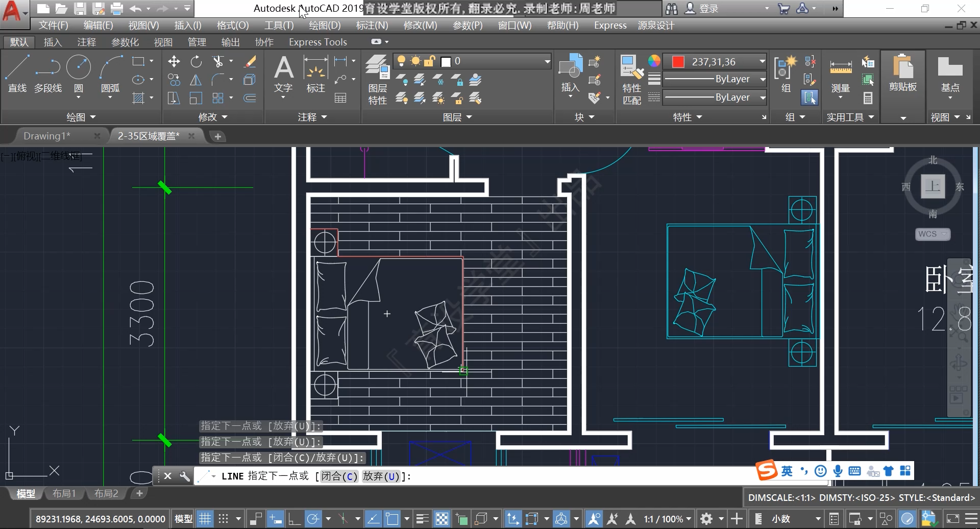Click the 模型 status bar button

coord(183,519)
